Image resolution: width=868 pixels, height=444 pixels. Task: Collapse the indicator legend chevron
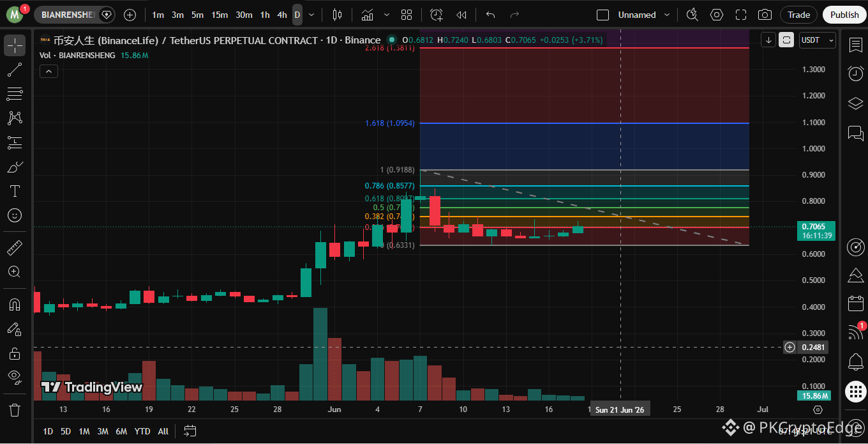coord(49,72)
